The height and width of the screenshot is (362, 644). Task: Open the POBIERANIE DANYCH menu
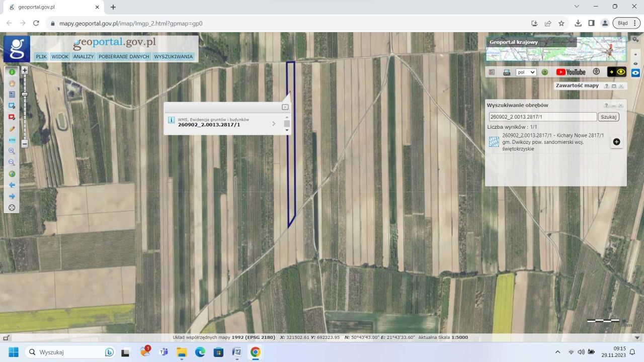(x=124, y=56)
